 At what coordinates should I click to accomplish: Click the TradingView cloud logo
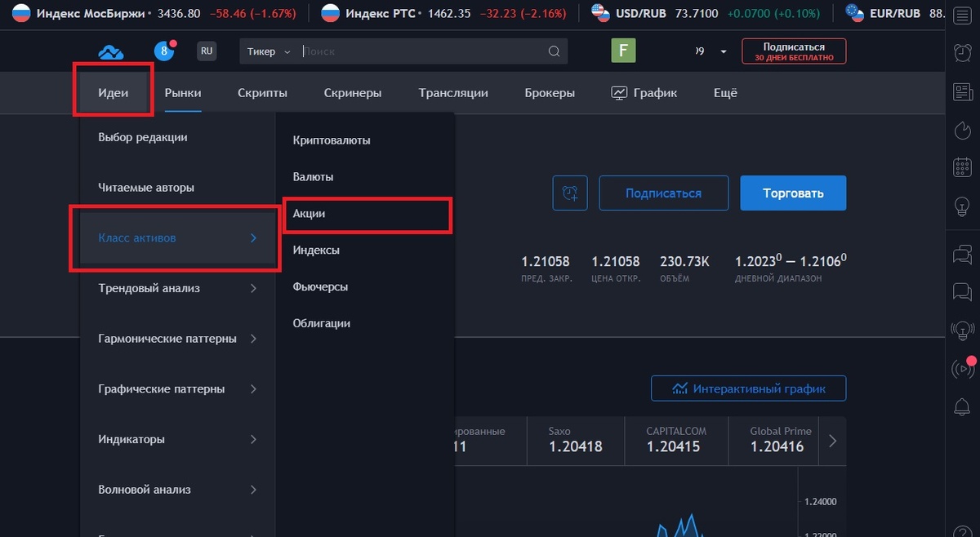point(110,52)
